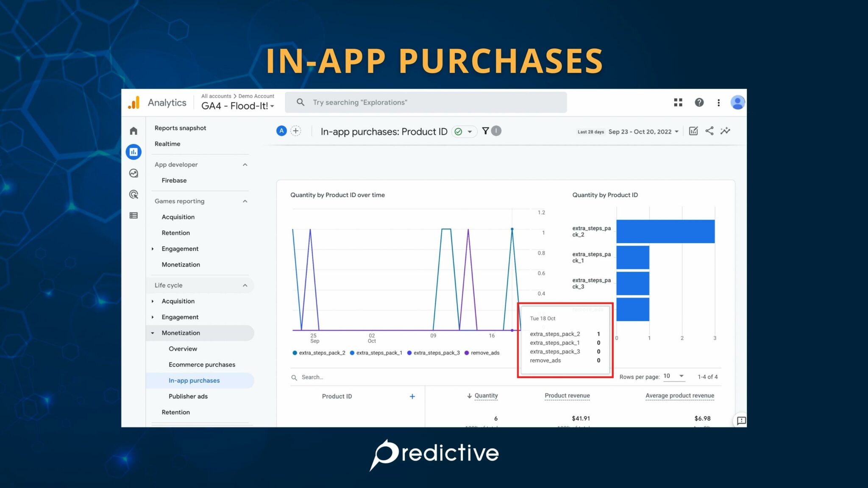This screenshot has width=868, height=488.
Task: Click the Insights sparkle icon
Action: tap(725, 131)
